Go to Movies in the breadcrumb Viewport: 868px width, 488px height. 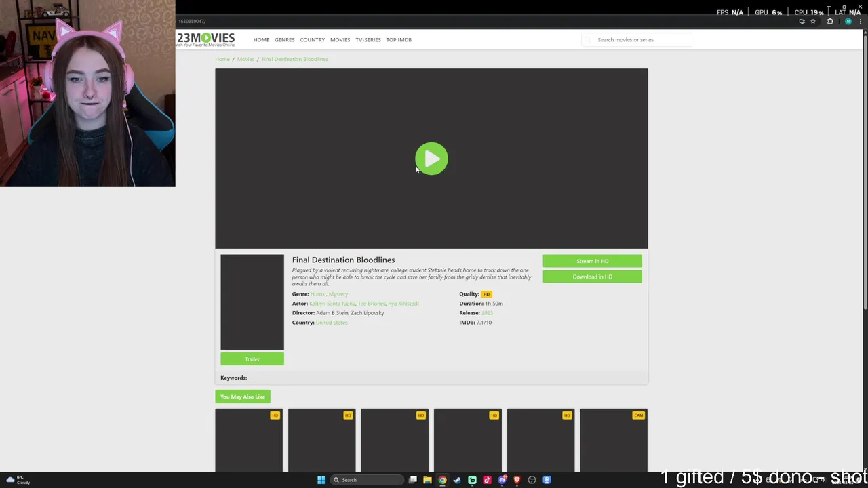245,59
